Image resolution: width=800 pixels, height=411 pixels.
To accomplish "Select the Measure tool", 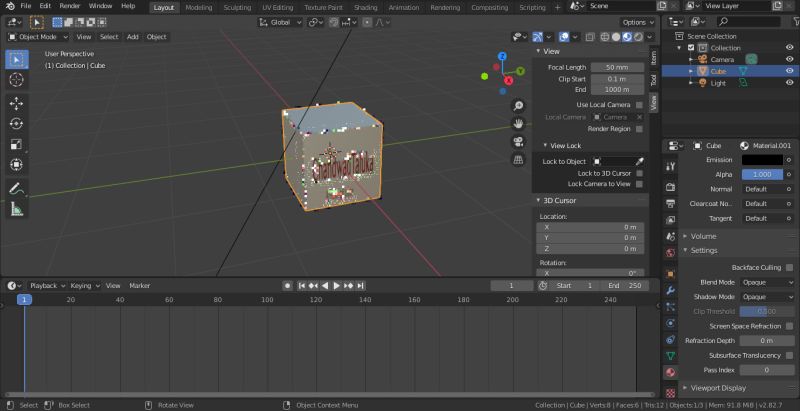I will click(x=17, y=209).
